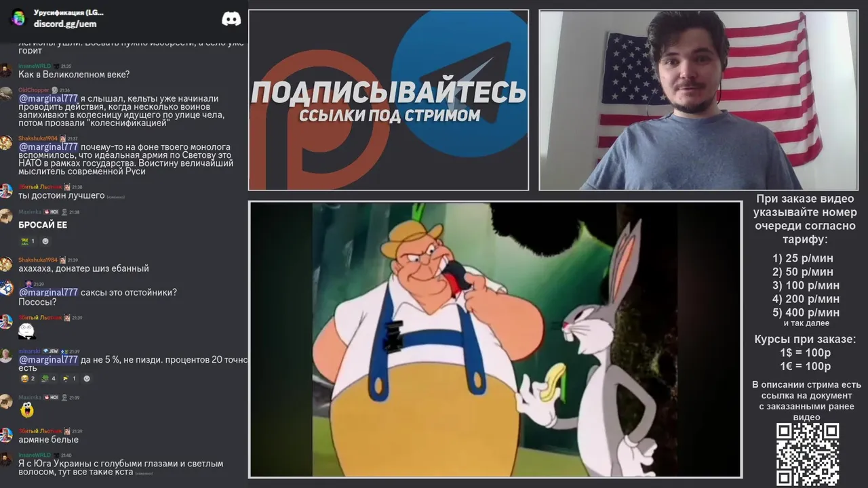The image size is (868, 488).
Task: Click the exchange rate text "1€ = 100р"
Action: (x=805, y=367)
